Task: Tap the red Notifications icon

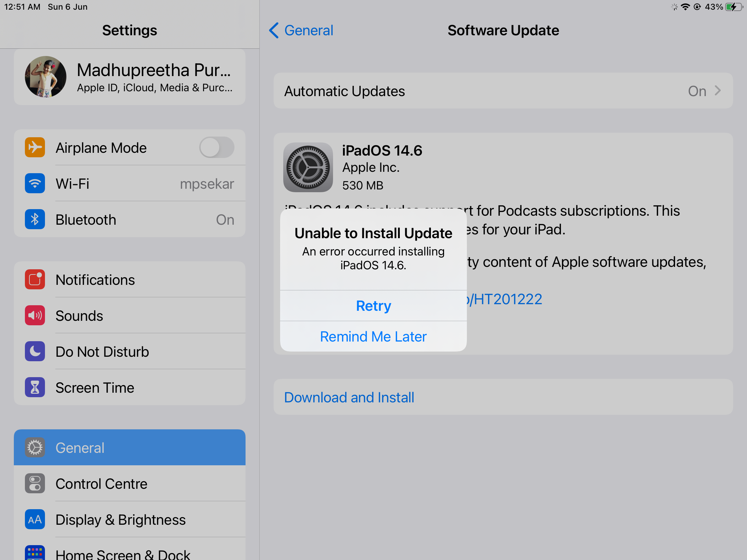Action: point(35,280)
